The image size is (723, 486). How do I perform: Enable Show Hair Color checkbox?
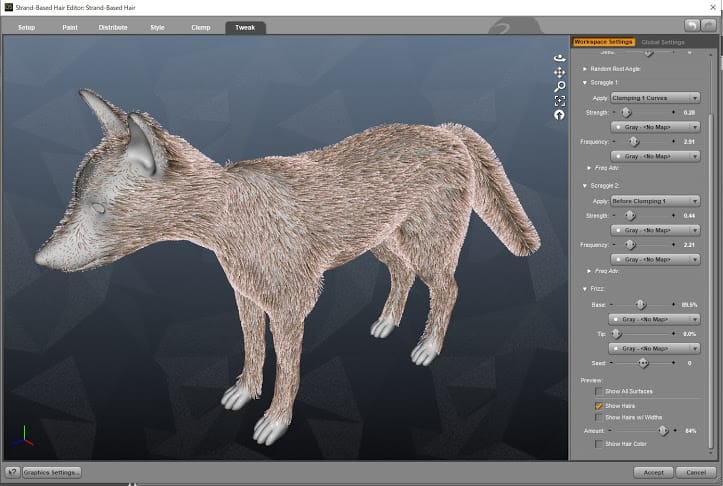(599, 443)
